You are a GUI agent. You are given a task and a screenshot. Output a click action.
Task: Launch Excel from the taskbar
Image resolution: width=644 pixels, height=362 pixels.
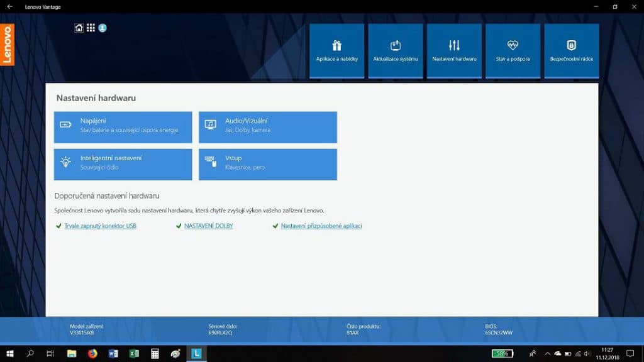[134, 353]
